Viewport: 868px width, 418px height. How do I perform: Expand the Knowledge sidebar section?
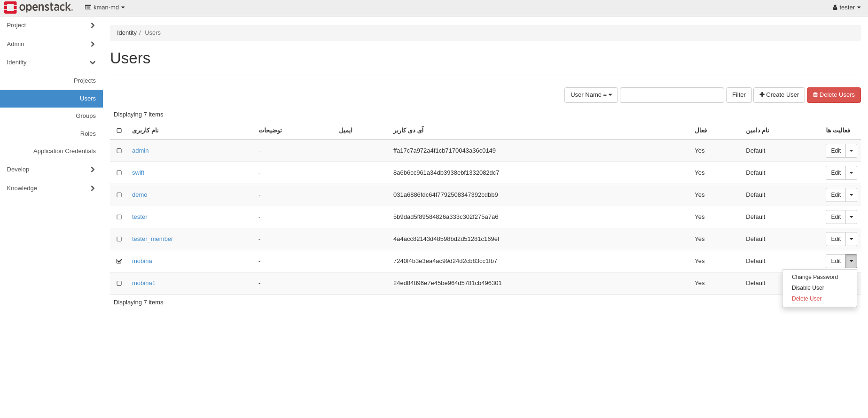(x=51, y=188)
